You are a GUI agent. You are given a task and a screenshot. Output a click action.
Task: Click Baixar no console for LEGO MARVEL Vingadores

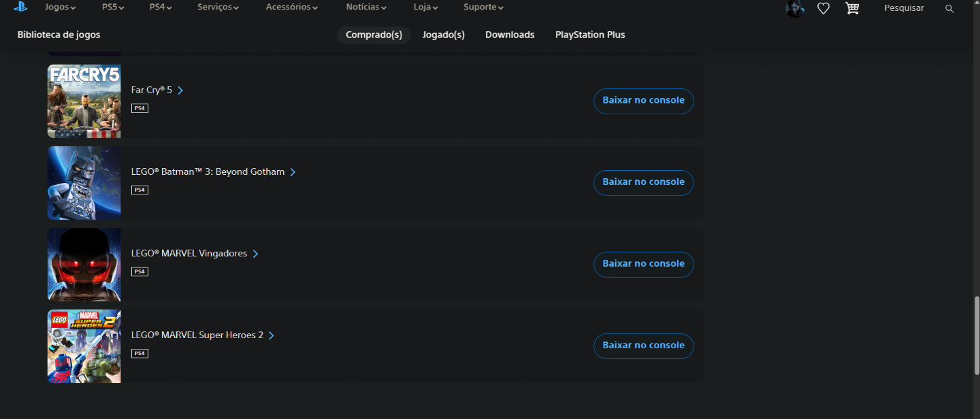point(644,264)
